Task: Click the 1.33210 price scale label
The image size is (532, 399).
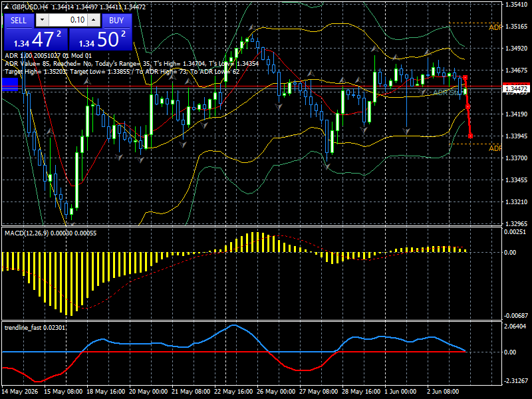Action: [x=516, y=202]
